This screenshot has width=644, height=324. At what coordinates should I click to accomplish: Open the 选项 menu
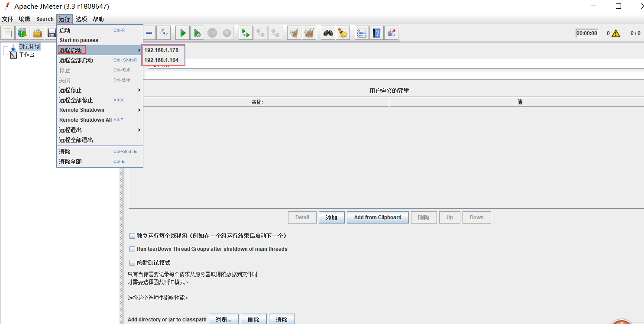81,19
